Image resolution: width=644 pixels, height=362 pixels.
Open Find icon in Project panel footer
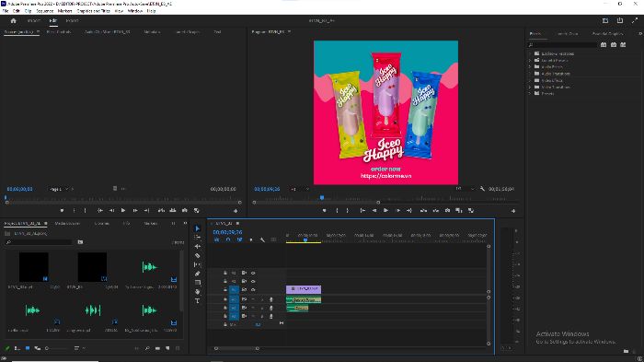click(147, 348)
